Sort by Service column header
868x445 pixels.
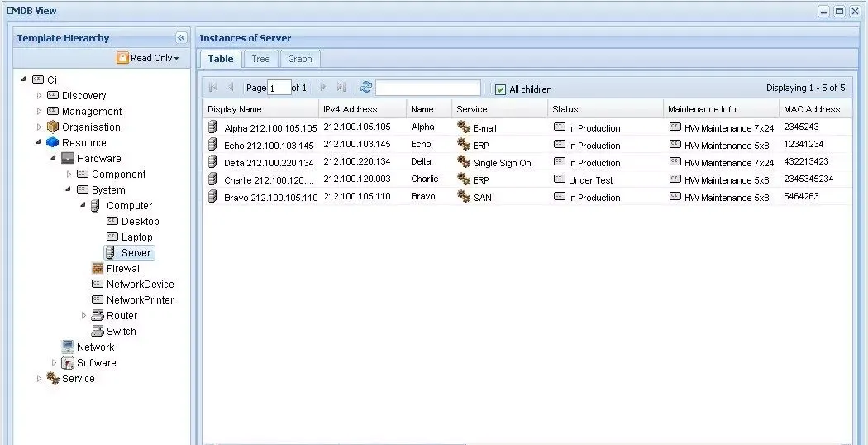(x=500, y=109)
